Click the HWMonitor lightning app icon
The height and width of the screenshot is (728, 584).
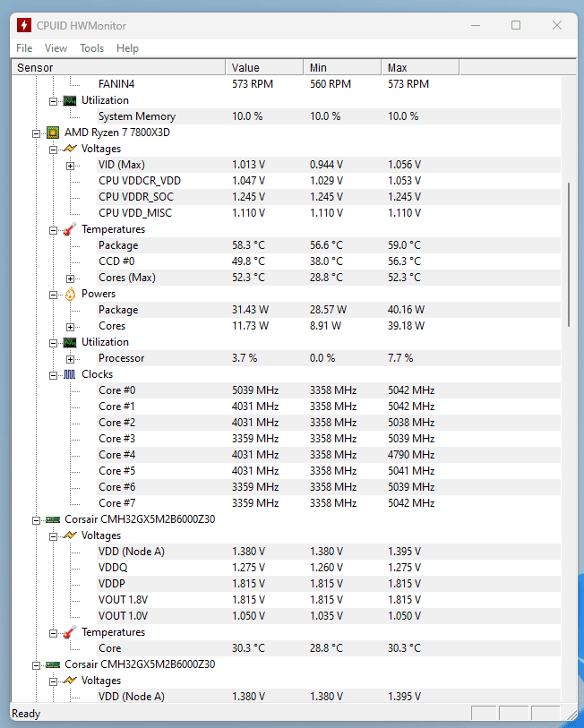(x=24, y=25)
